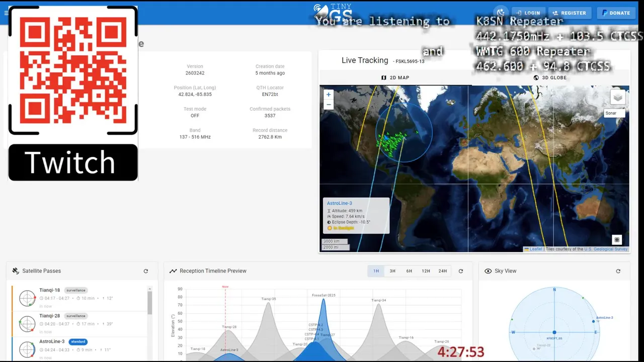Refresh the Sky View panel
This screenshot has height=362, width=644.
[618, 271]
